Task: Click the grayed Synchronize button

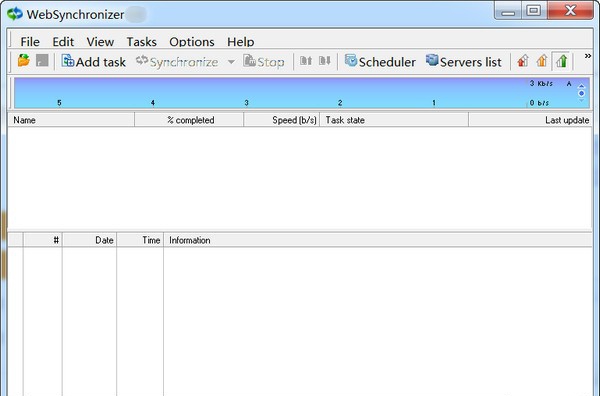Action: [x=177, y=62]
